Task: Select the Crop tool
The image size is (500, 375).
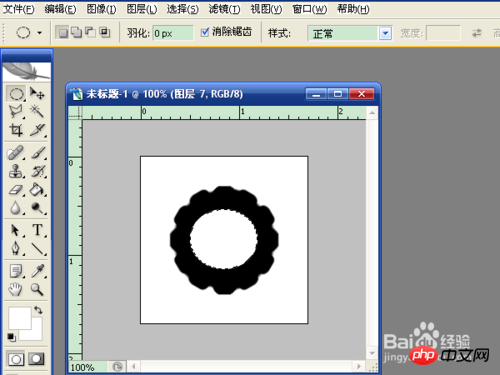Action: (16, 130)
